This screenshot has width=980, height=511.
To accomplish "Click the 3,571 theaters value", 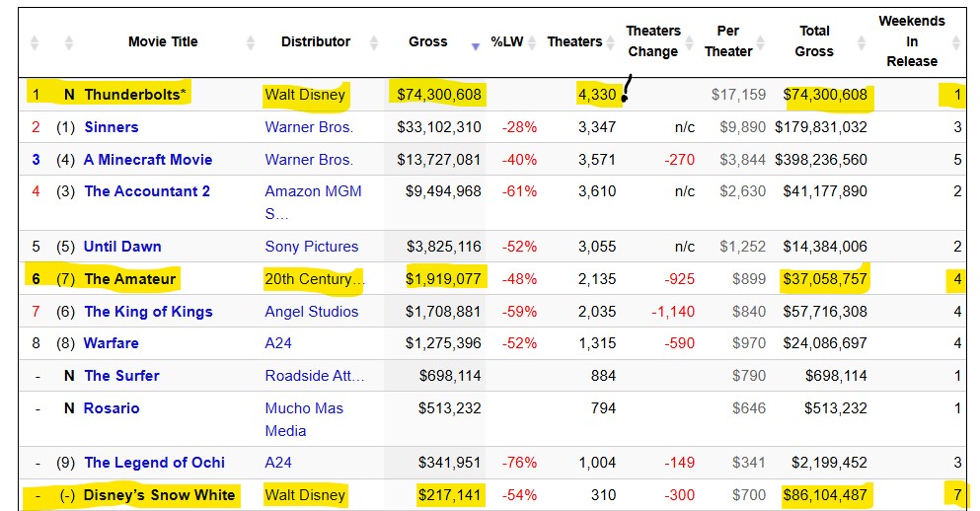I will point(597,159).
